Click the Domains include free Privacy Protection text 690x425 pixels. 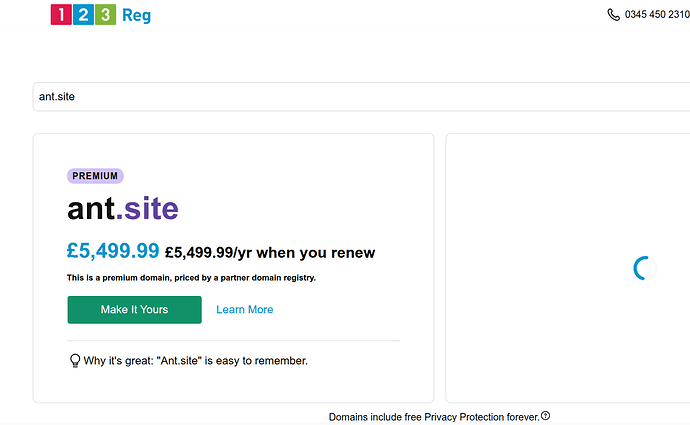tap(434, 417)
